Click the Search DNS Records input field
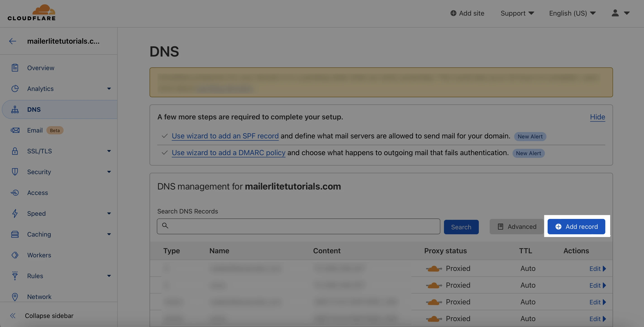Viewport: 644px width, 327px height. [298, 226]
